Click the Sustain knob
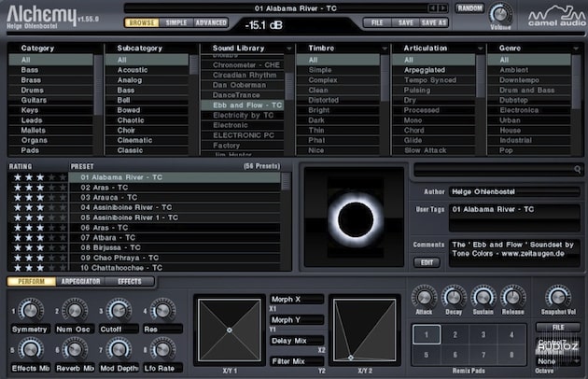 483,297
